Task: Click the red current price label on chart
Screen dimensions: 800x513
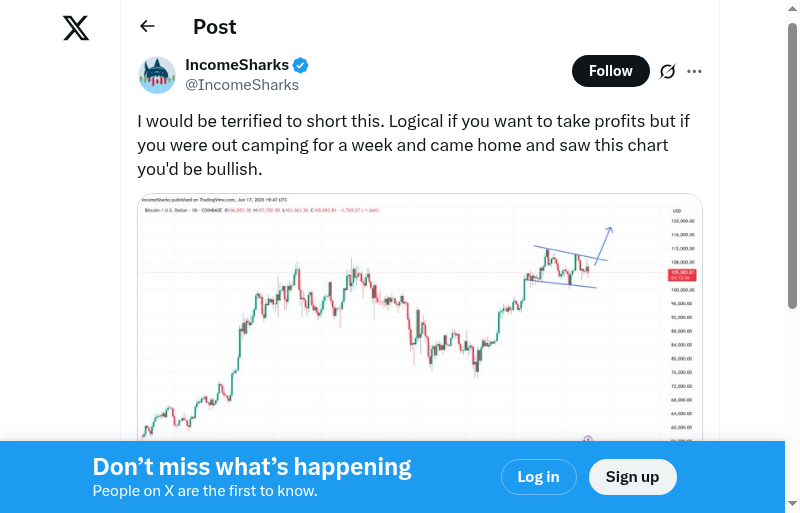Action: pos(684,273)
